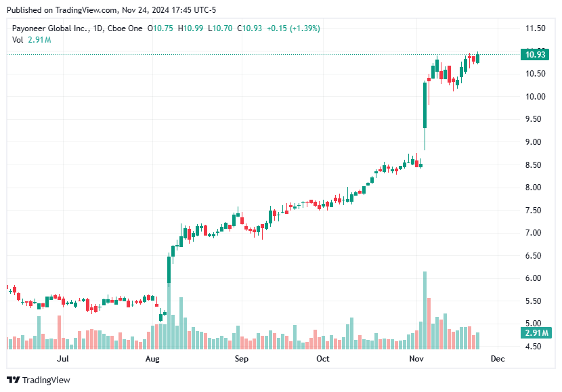This screenshot has width=562, height=392.
Task: Click the Published on TradingView.com header text
Action: (x=112, y=10)
